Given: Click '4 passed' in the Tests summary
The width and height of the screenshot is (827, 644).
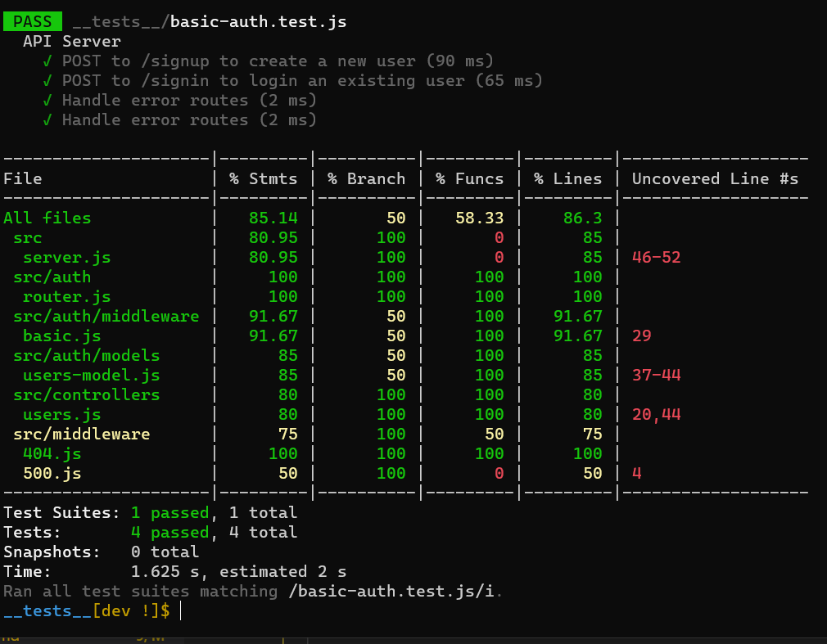Looking at the screenshot, I should coord(169,532).
